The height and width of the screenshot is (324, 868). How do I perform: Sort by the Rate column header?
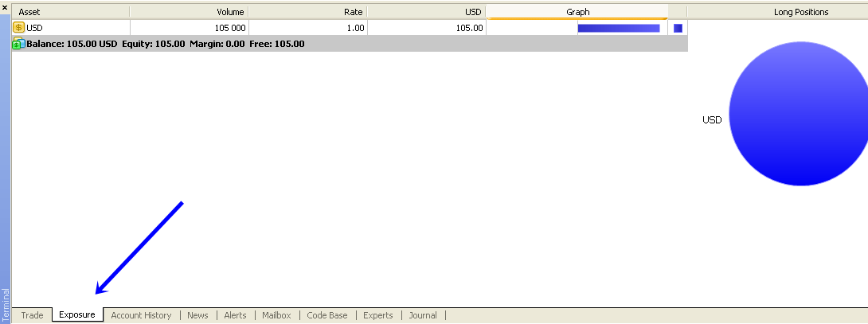point(308,12)
